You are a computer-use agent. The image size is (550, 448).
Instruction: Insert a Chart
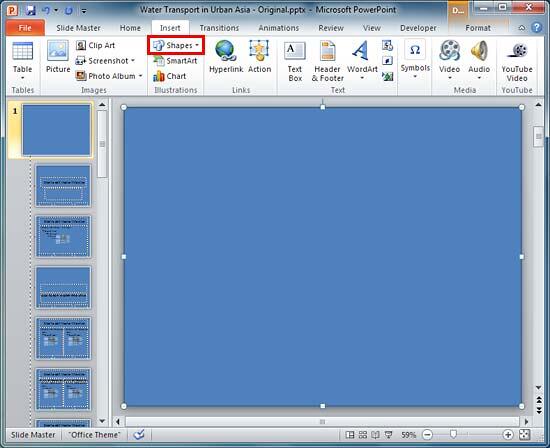(170, 76)
